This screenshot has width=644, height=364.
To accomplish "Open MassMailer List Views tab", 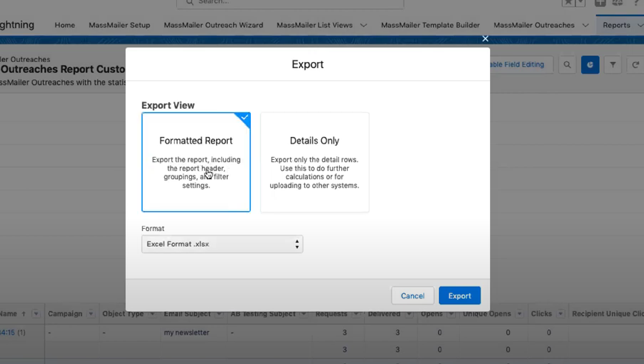I will (314, 25).
